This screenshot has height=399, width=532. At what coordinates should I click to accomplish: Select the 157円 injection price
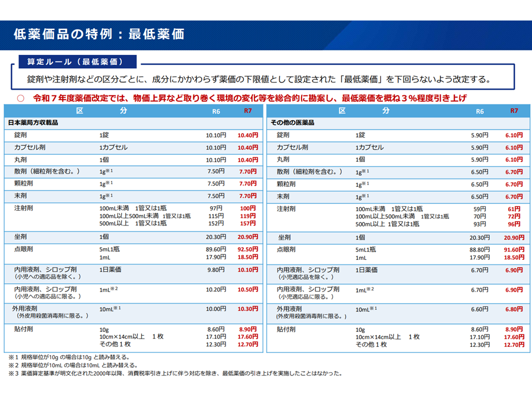tap(248, 224)
